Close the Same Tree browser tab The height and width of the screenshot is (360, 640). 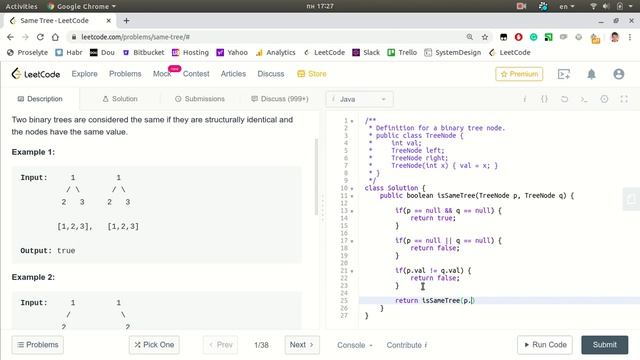click(x=109, y=20)
